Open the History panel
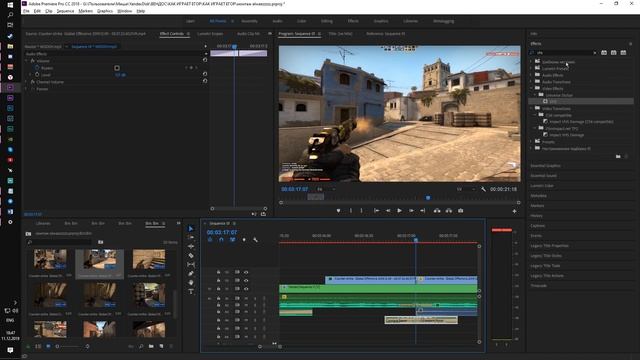 click(x=536, y=216)
